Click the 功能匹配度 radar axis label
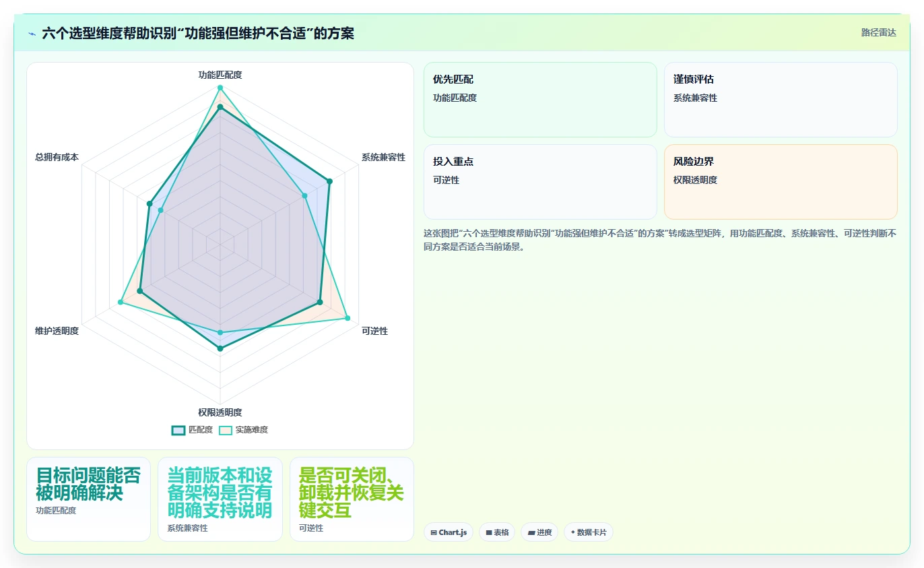 click(x=220, y=75)
